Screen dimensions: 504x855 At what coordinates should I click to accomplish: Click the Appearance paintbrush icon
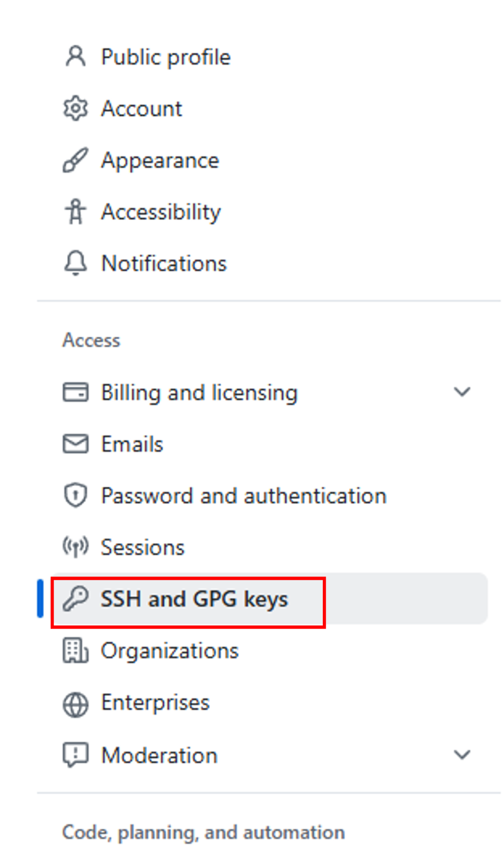tap(76, 161)
